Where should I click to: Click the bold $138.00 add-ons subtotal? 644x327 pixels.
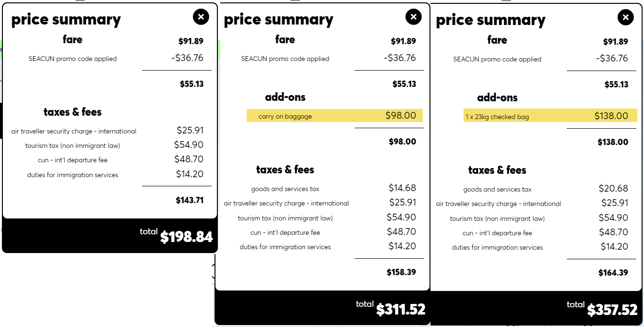click(613, 142)
